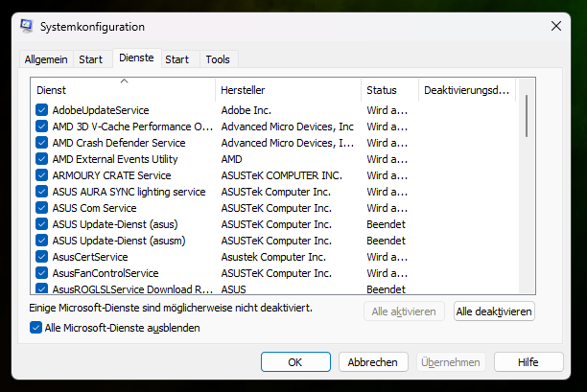Select ASUS Update-Dienst (asusm) name text
Viewport: 587px width, 392px height.
click(119, 241)
